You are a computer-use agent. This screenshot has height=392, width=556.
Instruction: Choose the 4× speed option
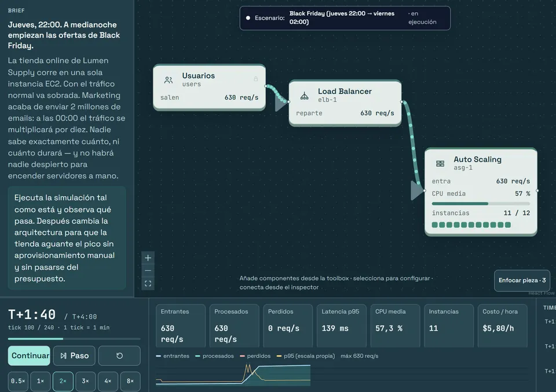coord(108,381)
